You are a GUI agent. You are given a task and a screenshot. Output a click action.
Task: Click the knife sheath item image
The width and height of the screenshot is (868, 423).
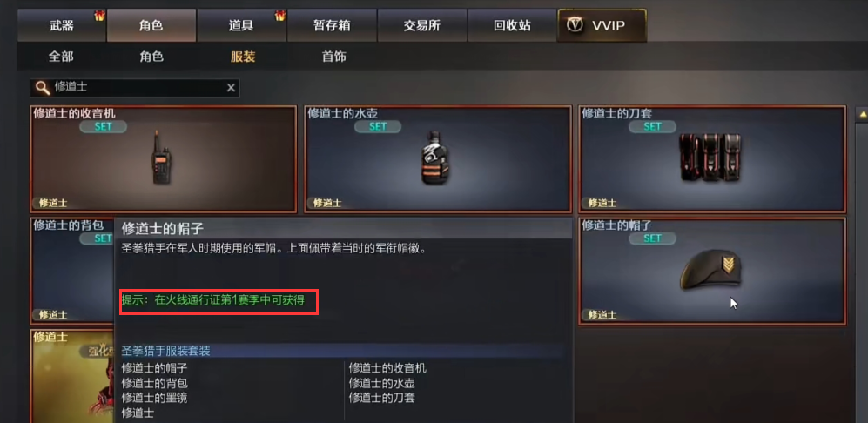[710, 158]
